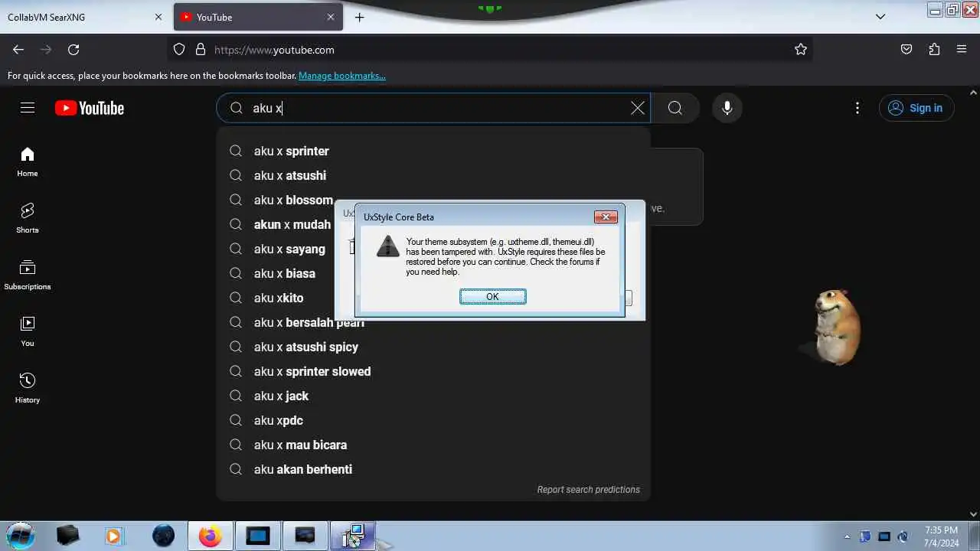The image size is (980, 551).
Task: Open Subscriptions in sidebar
Action: tap(28, 275)
